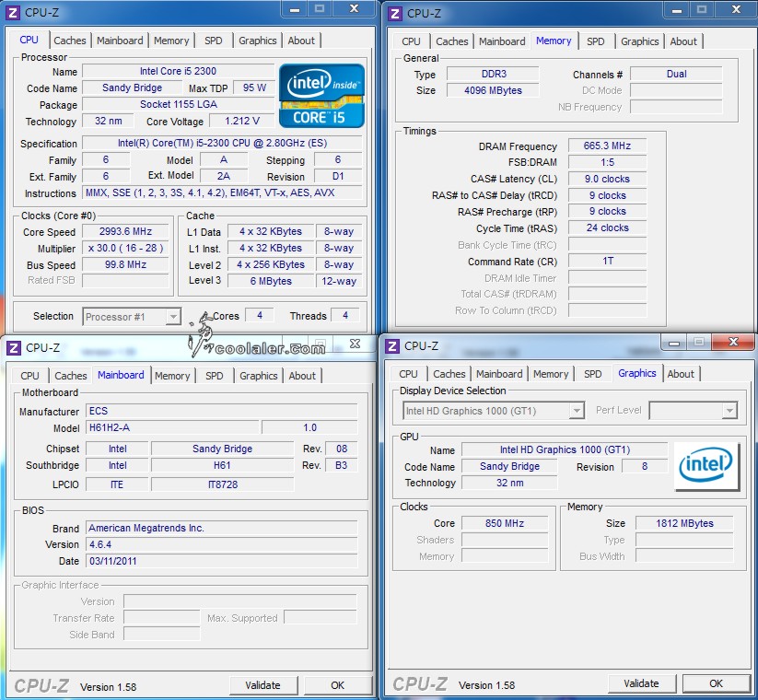Viewport: 758px width, 700px height.
Task: Open the Perf Level dropdown
Action: tap(694, 411)
